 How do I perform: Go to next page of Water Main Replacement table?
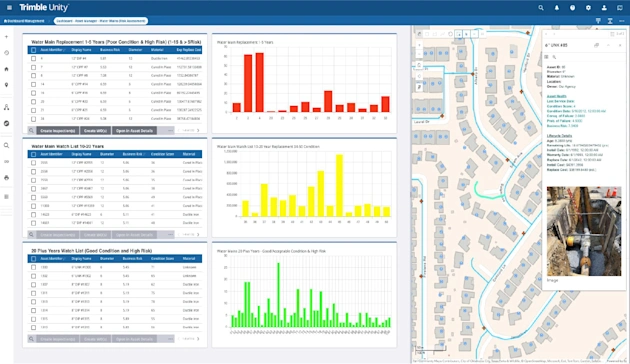tap(198, 131)
